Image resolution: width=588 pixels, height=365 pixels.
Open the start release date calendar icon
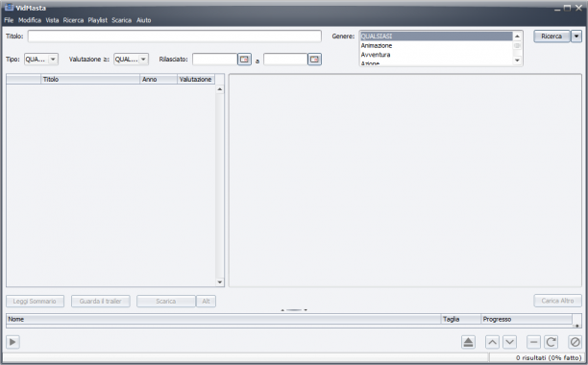(244, 60)
